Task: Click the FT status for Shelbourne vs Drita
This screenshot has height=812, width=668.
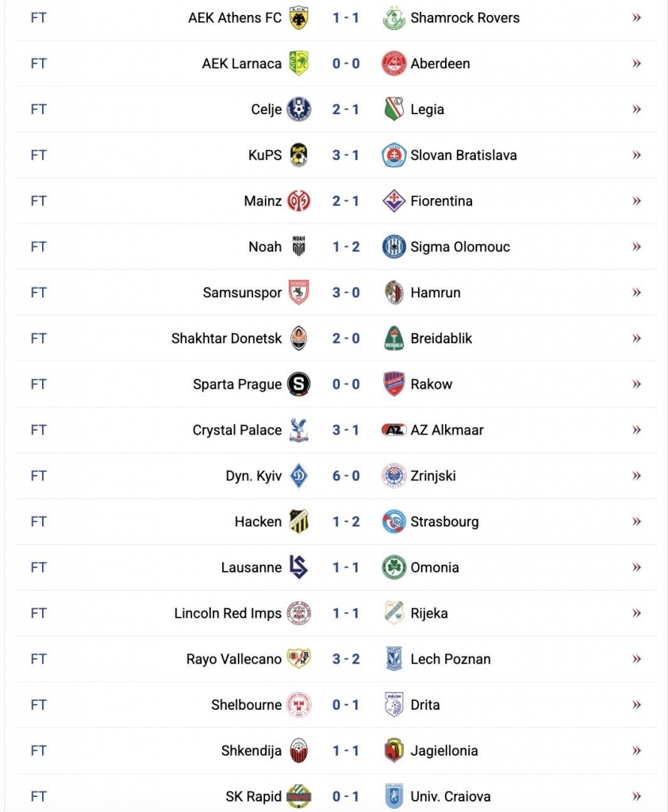Action: pyautogui.click(x=38, y=704)
